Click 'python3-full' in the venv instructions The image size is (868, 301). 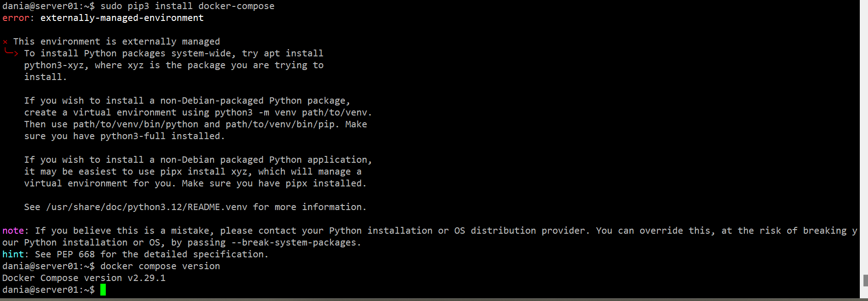[133, 136]
